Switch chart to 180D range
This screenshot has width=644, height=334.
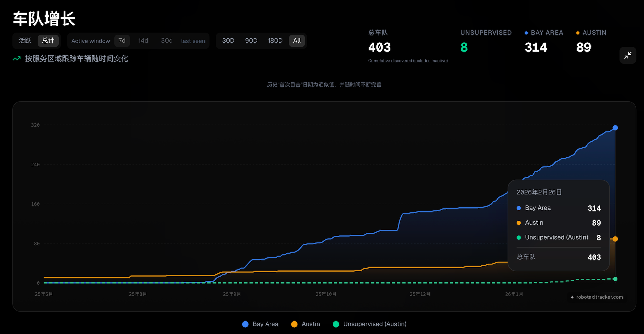pyautogui.click(x=275, y=41)
